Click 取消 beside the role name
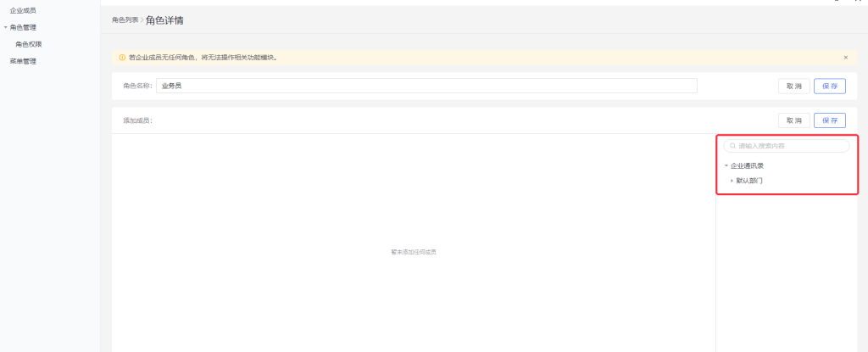This screenshot has width=868, height=352. tap(793, 86)
